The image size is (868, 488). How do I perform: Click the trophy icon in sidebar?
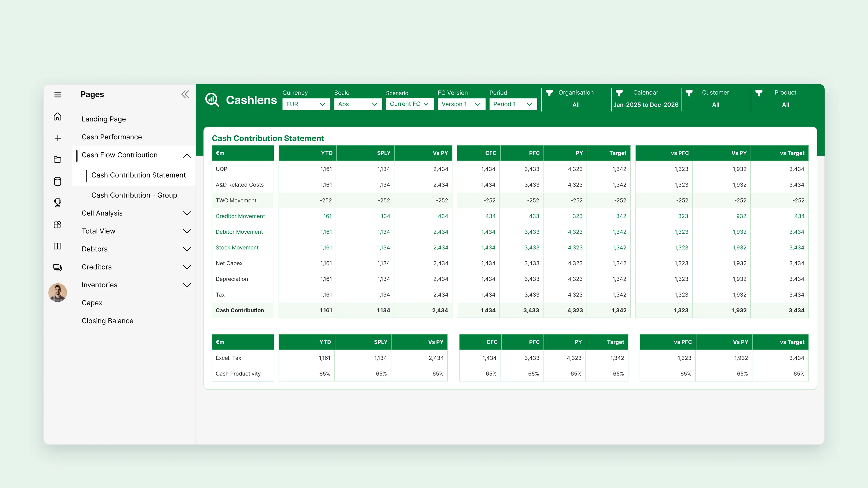coord(58,203)
